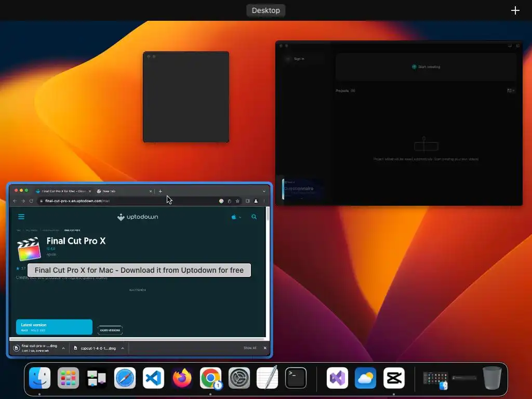Image resolution: width=532 pixels, height=399 pixels.
Task: Click Chrome's vertical page scrollbar
Action: pos(268,214)
